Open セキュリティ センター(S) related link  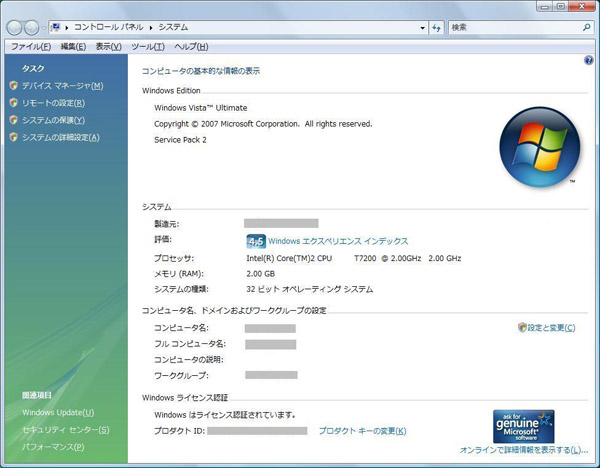[x=65, y=430]
